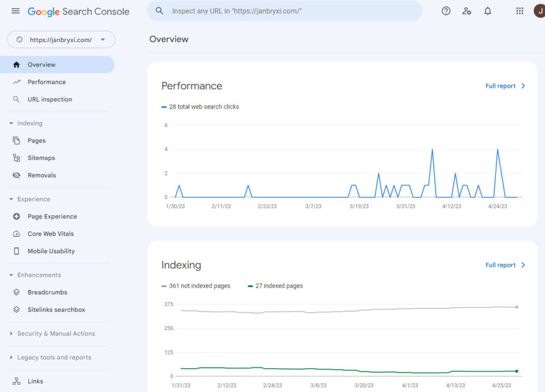The width and height of the screenshot is (545, 392).
Task: Collapse the Enhancements section
Action: 12,275
